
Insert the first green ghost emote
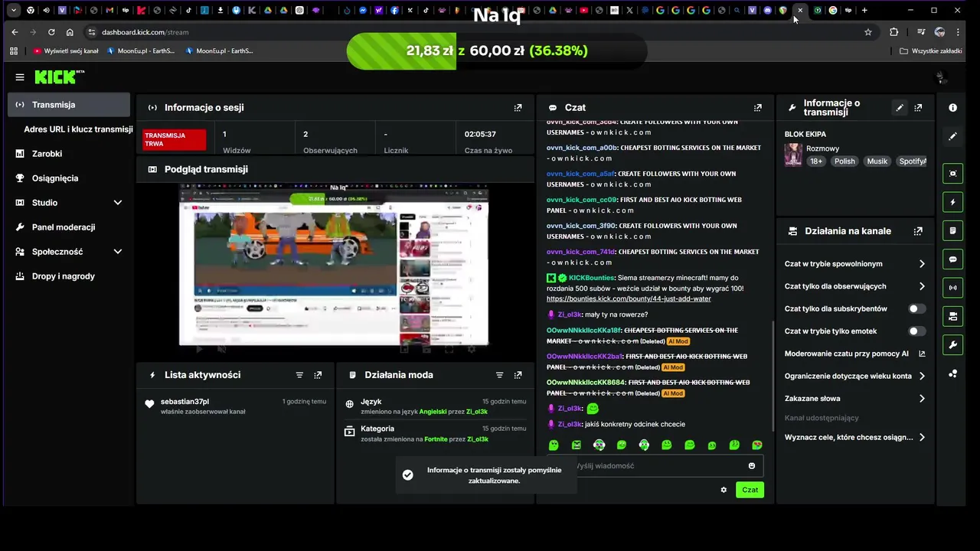point(554,445)
